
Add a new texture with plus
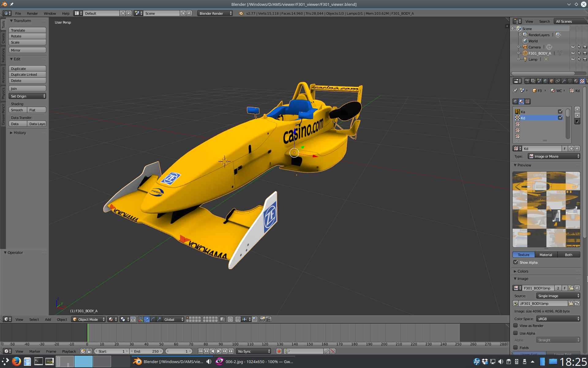point(571,148)
